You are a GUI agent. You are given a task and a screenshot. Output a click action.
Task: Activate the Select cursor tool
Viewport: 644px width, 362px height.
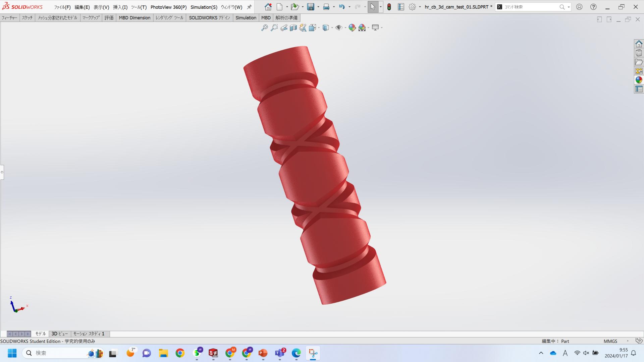(x=373, y=7)
